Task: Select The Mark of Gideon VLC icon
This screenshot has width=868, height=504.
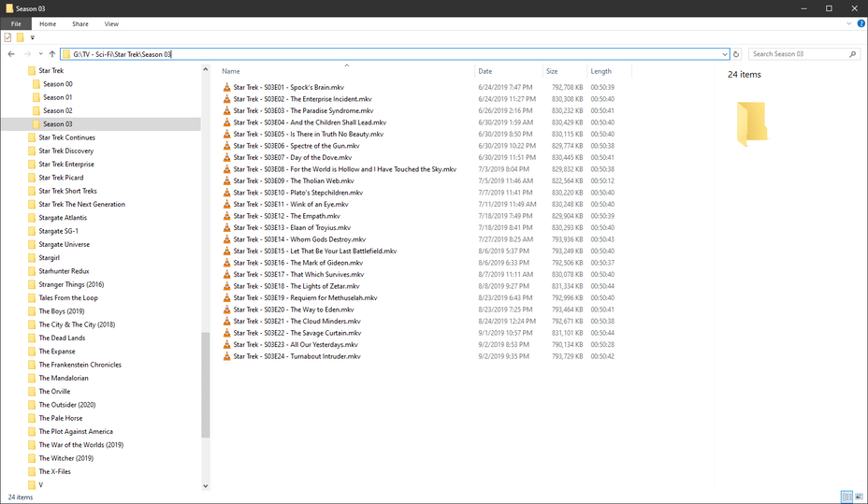Action: [226, 263]
